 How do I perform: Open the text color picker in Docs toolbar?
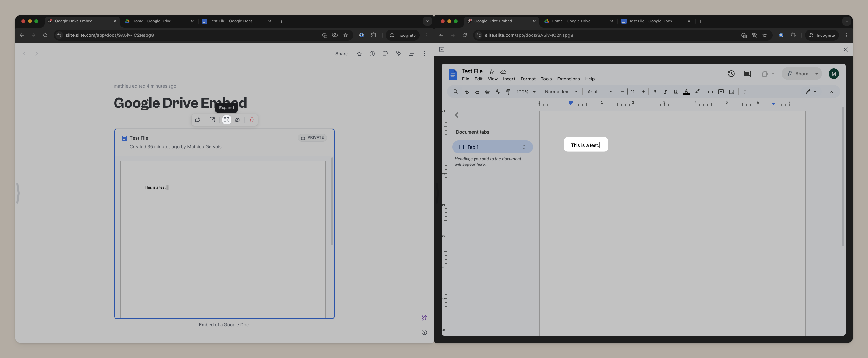pos(686,92)
